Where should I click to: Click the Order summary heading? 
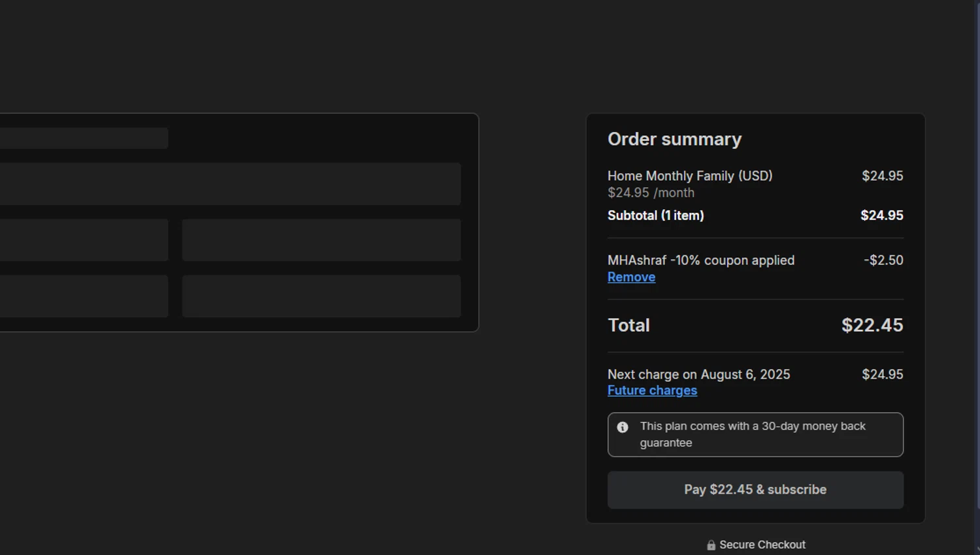[x=674, y=139]
